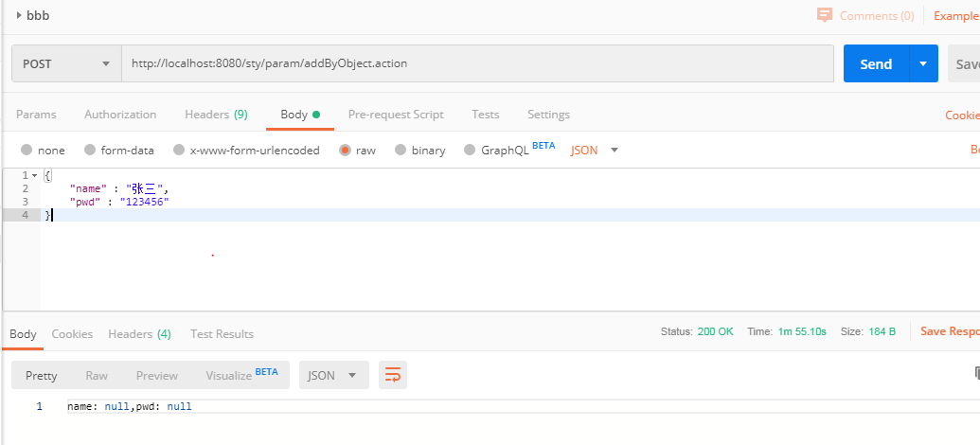
Task: Click the "name" key in the body editor
Action: point(89,188)
